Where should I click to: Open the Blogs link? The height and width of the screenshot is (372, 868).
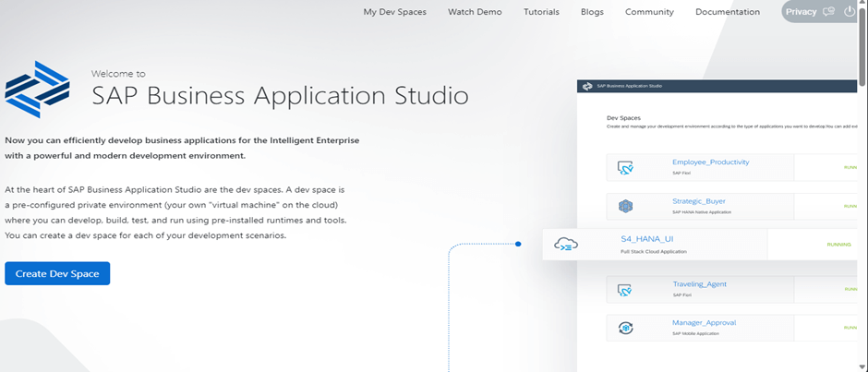click(x=592, y=12)
